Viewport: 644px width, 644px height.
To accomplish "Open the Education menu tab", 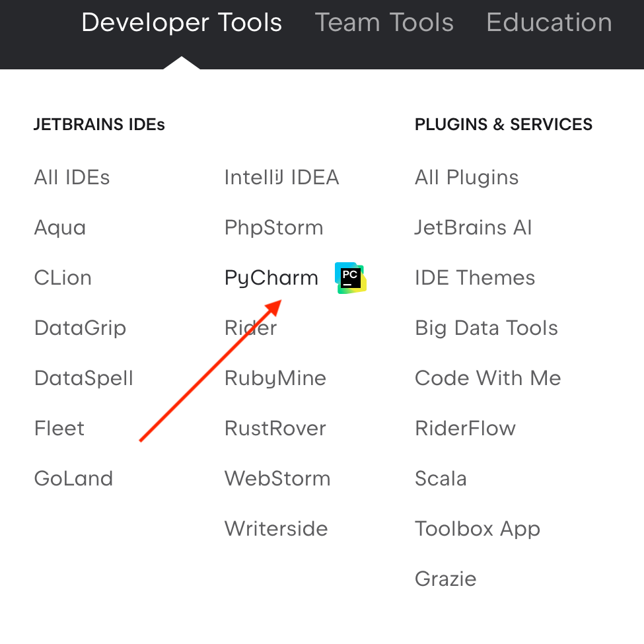I will tap(549, 22).
